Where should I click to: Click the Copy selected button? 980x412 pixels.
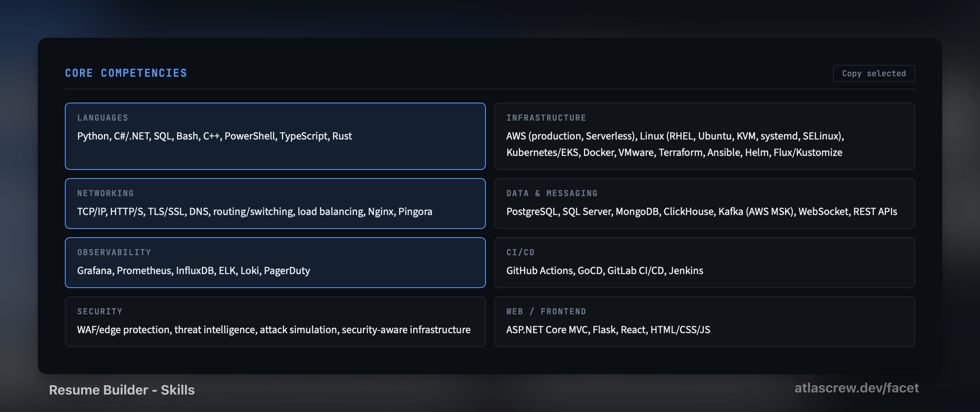point(874,73)
